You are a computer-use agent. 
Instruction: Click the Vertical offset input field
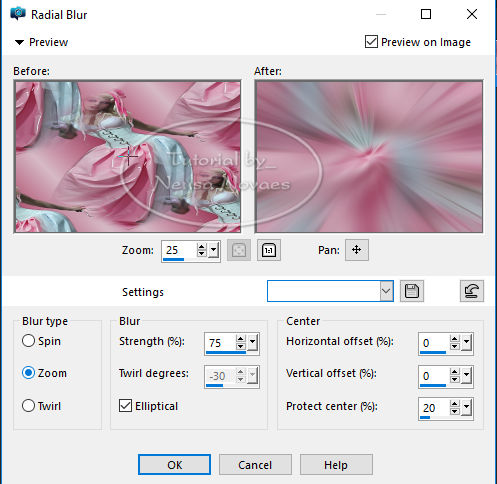click(434, 376)
